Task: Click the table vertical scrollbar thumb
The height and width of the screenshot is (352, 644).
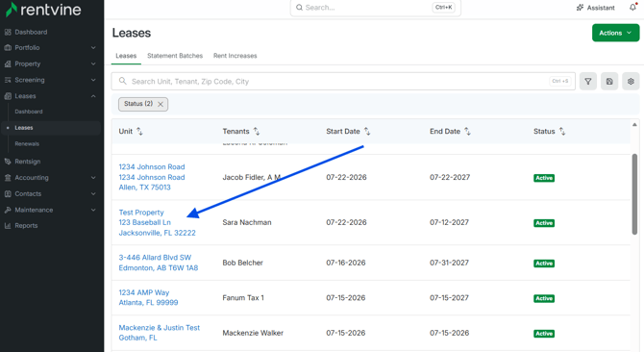Action: [634, 194]
